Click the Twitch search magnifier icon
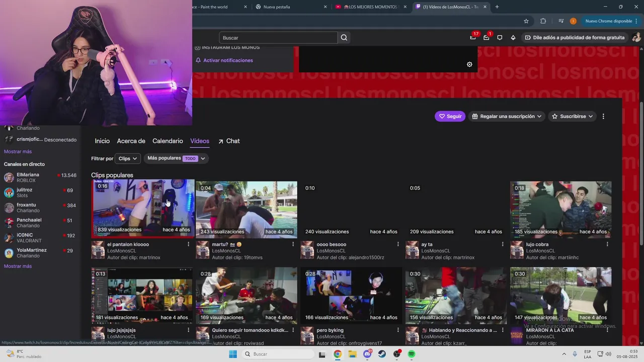 [x=344, y=38]
